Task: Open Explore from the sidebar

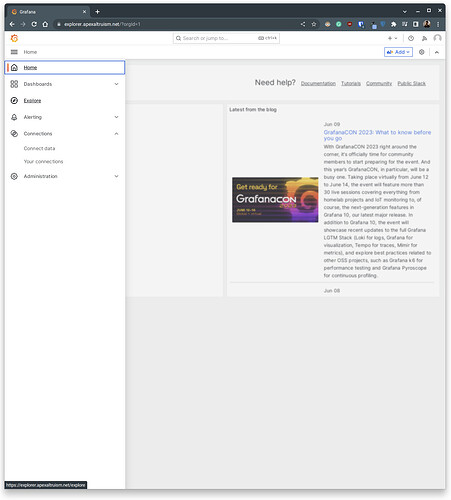Action: coord(32,101)
